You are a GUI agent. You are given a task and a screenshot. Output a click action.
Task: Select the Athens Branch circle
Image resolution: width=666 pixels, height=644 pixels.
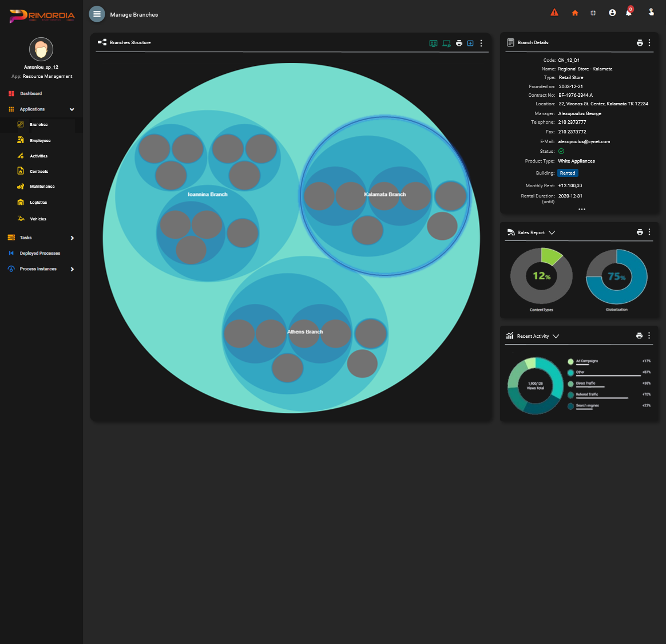(x=305, y=286)
